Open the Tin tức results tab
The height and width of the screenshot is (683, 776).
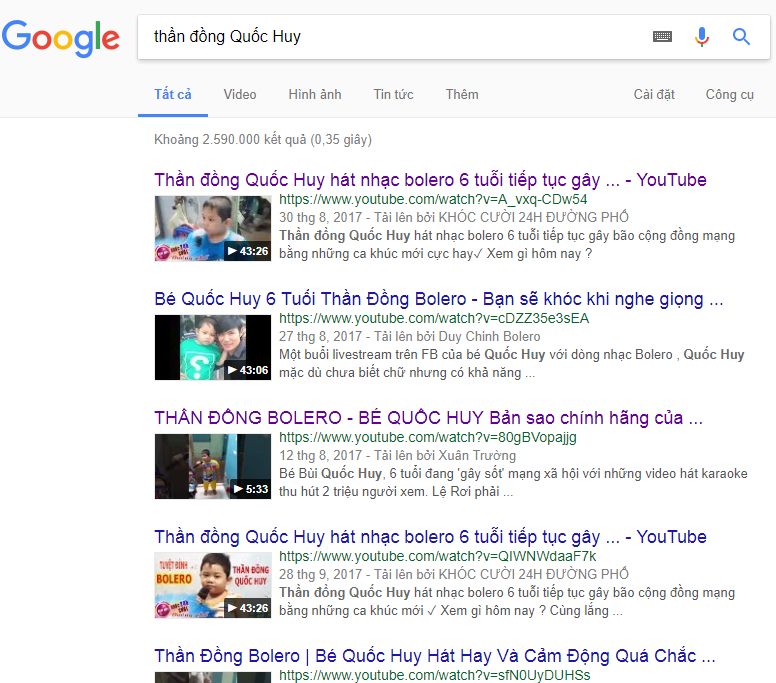click(393, 94)
